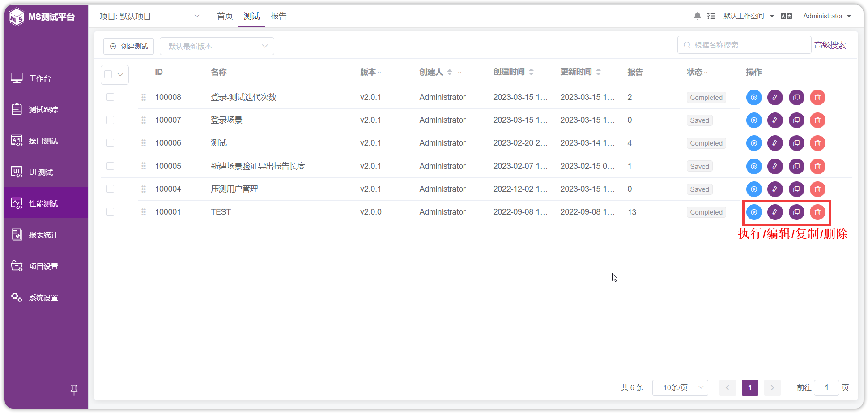
Task: Open the task list icon
Action: point(711,16)
